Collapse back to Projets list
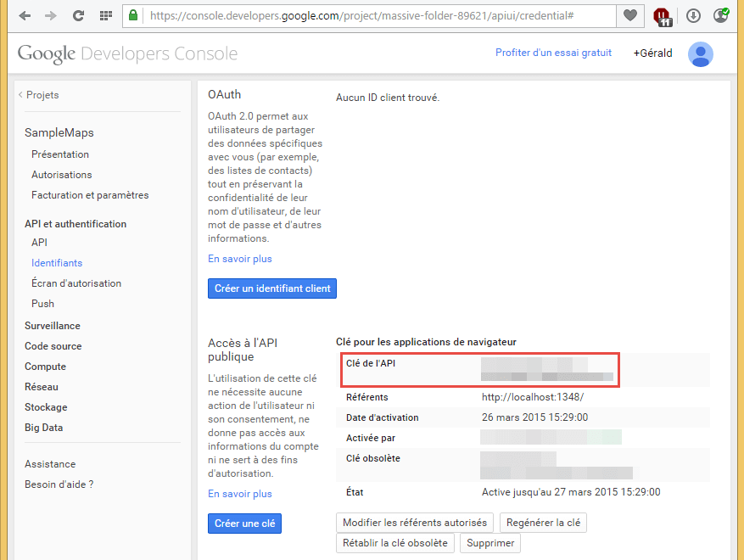Image resolution: width=744 pixels, height=560 pixels. [39, 95]
